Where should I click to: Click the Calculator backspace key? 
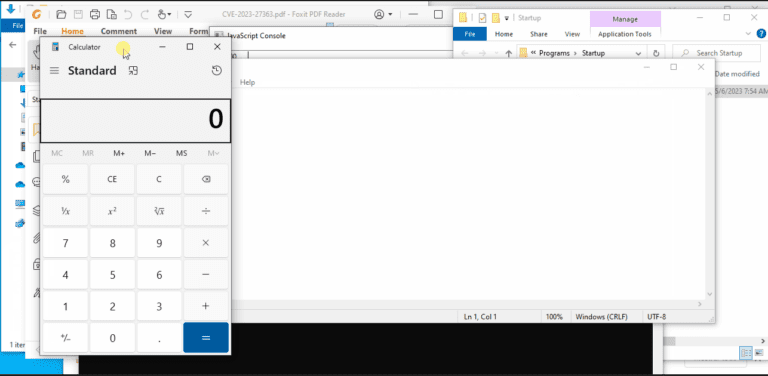point(206,179)
